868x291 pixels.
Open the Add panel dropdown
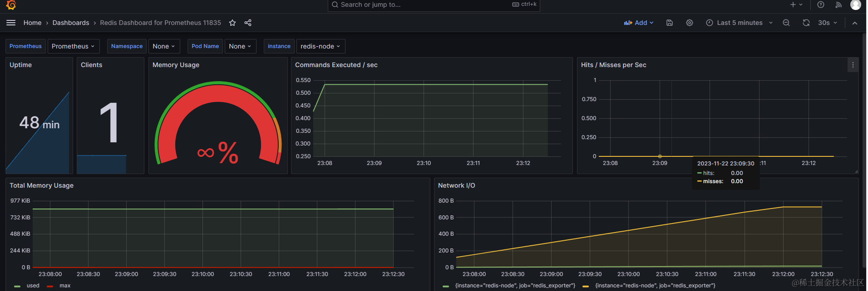click(x=639, y=23)
